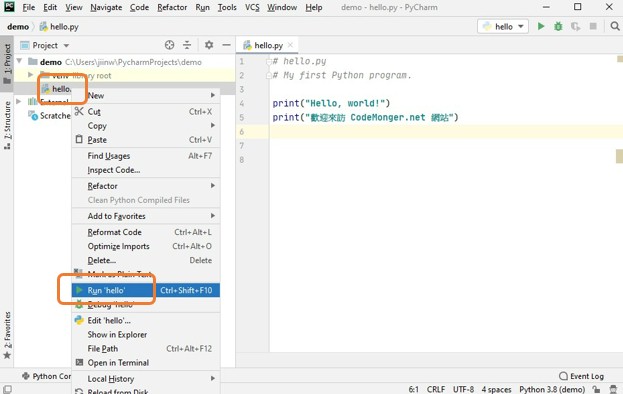Click the UTF-8 encoding status
Screen dimensions: 623x394
(463, 389)
